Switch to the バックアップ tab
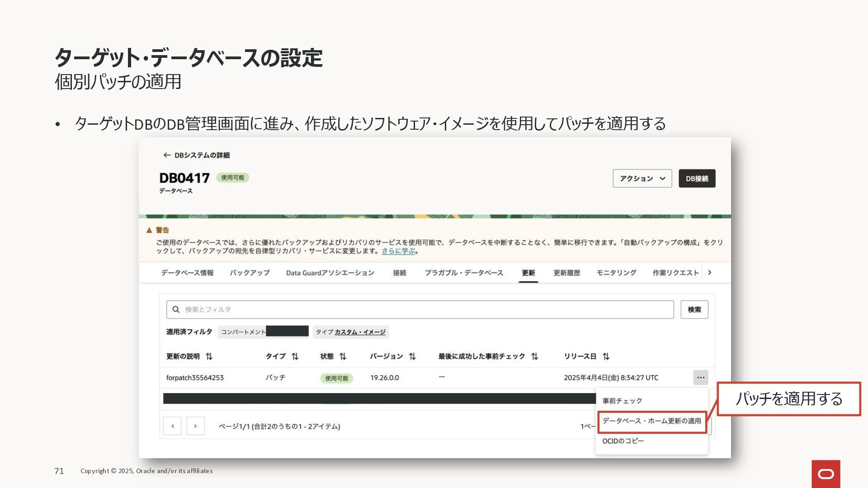 click(250, 273)
